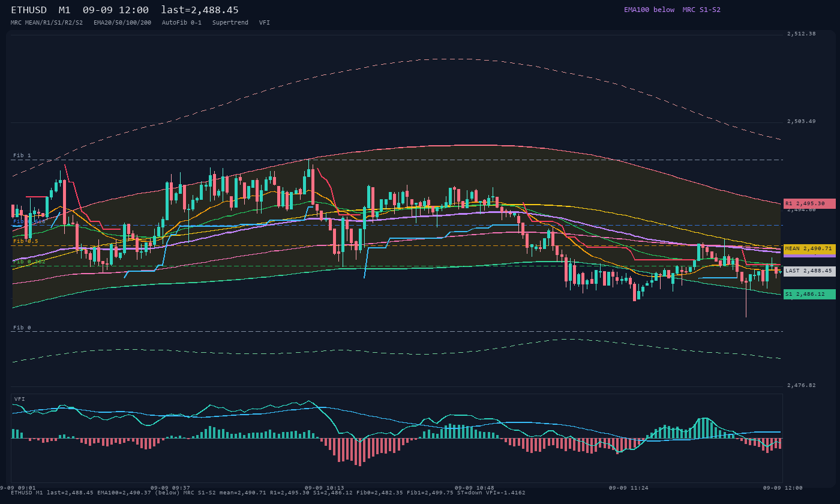840x504 pixels.
Task: Click the 09-09 10:48 time axis label
Action: [x=474, y=488]
